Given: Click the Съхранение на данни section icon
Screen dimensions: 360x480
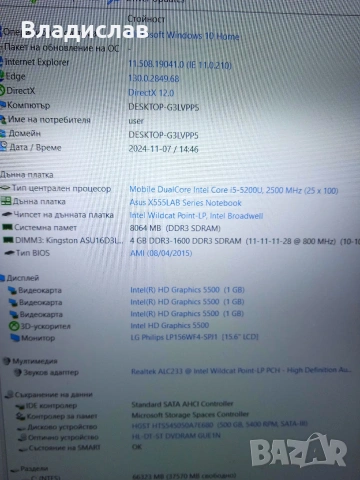Looking at the screenshot, I should pos(9,395).
